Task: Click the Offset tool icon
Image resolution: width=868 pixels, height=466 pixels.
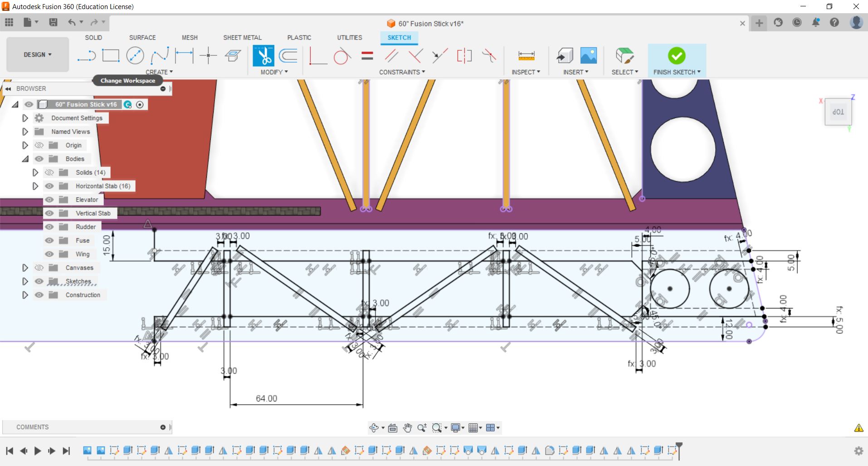Action: tap(288, 56)
